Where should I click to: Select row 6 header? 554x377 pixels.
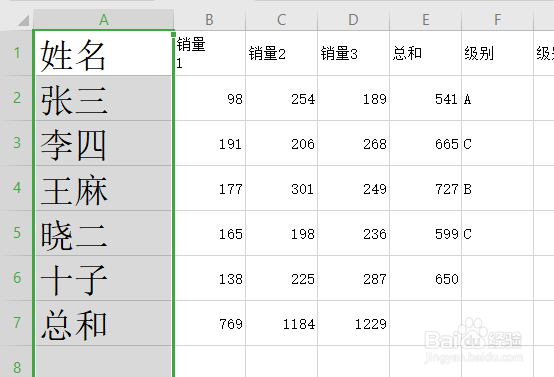click(x=17, y=278)
